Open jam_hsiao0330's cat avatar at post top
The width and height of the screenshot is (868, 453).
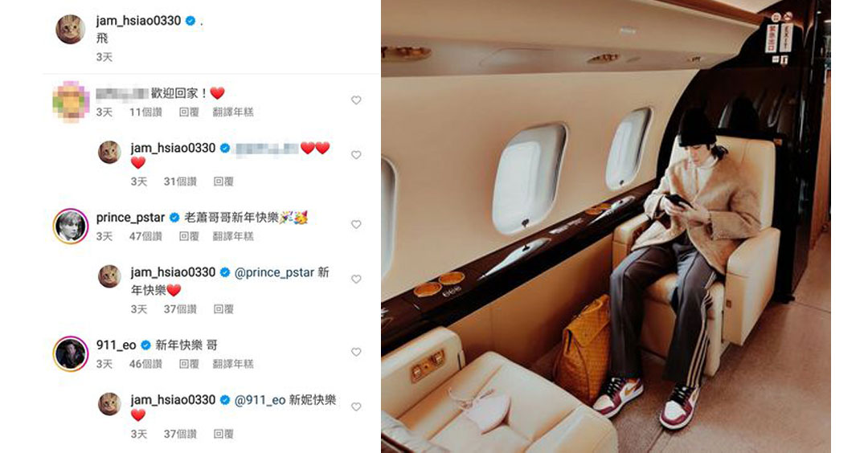[x=70, y=29]
